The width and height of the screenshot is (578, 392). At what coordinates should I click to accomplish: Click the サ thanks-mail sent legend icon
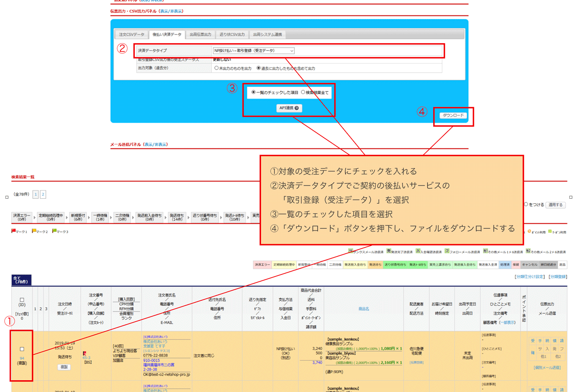pyautogui.click(x=350, y=251)
